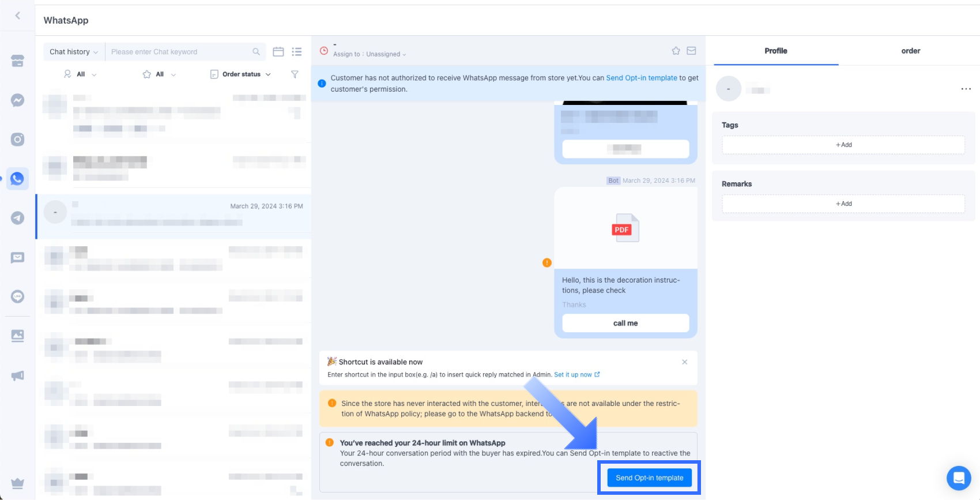Click the funnel filter icon

click(x=295, y=74)
